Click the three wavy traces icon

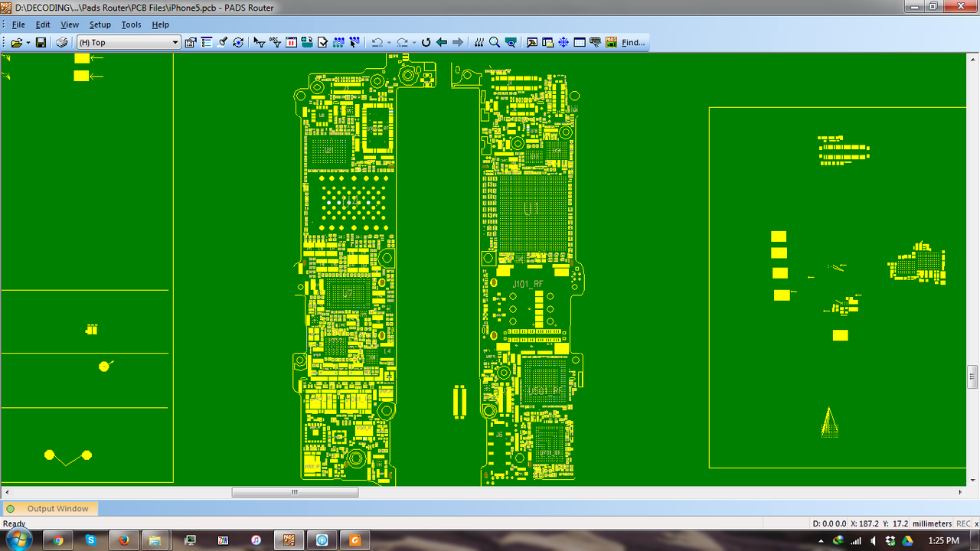tap(479, 43)
